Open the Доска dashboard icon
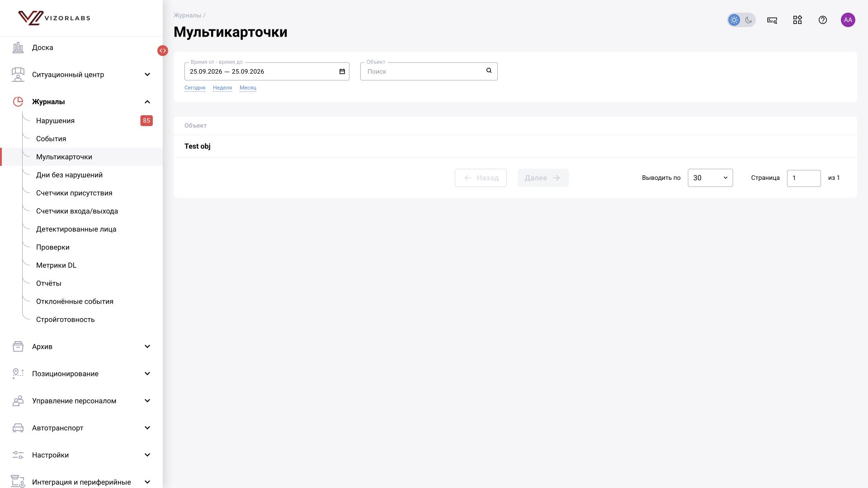Viewport: 868px width, 488px height. pos(18,47)
